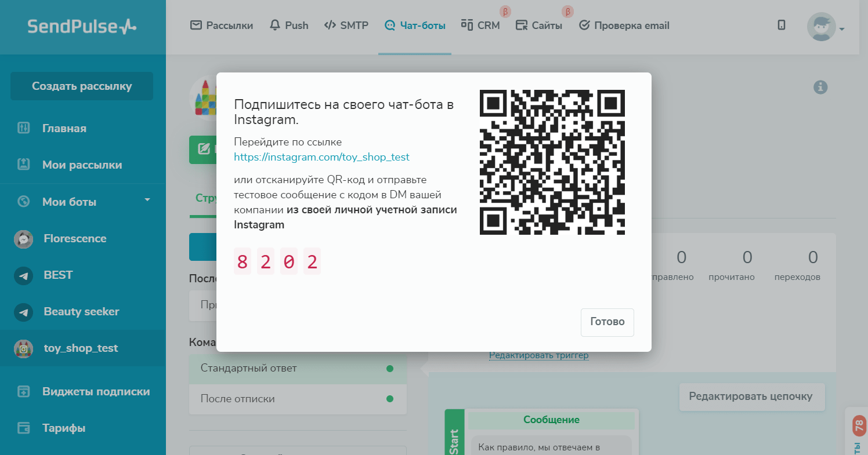
Task: Click the SendPulse logo
Action: coord(82,26)
